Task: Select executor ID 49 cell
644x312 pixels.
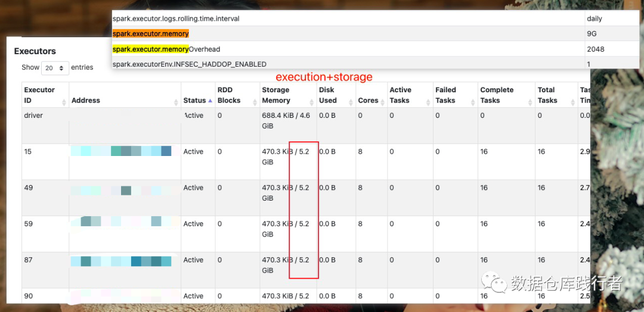Action: pyautogui.click(x=29, y=188)
